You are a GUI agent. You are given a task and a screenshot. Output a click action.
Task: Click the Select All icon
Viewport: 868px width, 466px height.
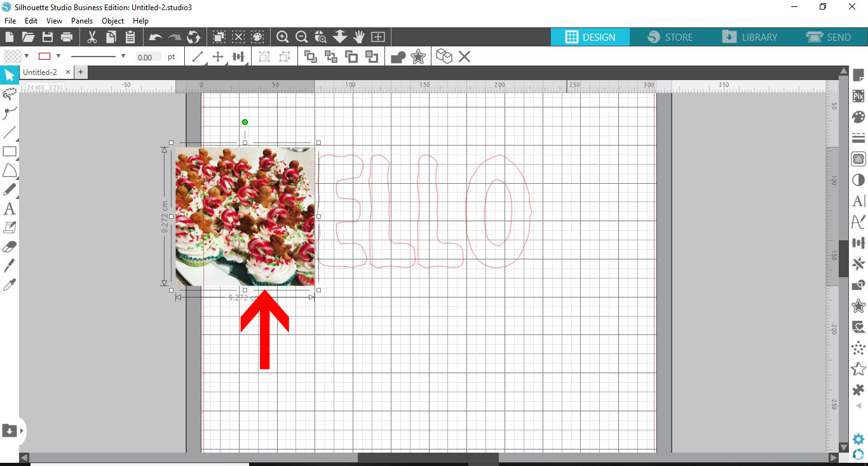219,37
